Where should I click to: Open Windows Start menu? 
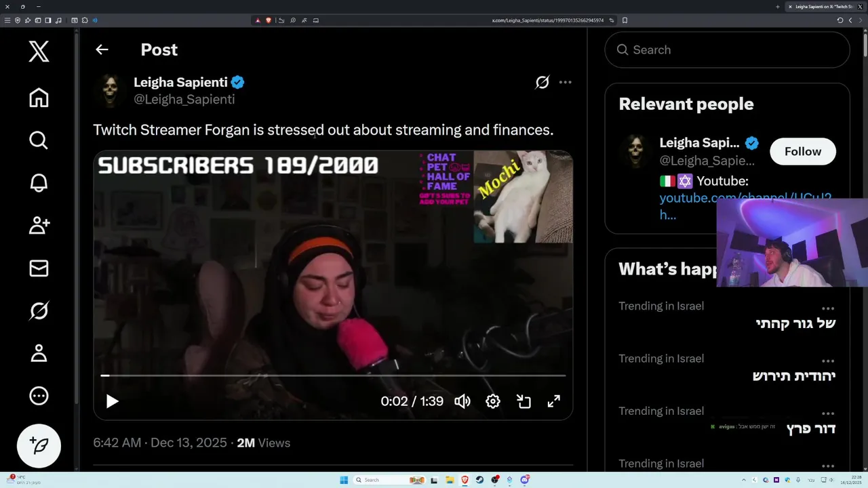click(x=344, y=480)
